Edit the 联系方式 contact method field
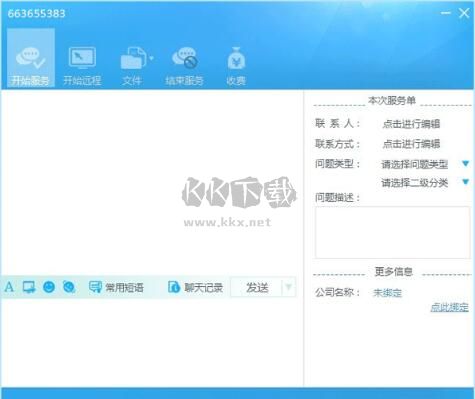The height and width of the screenshot is (399, 475). [411, 144]
